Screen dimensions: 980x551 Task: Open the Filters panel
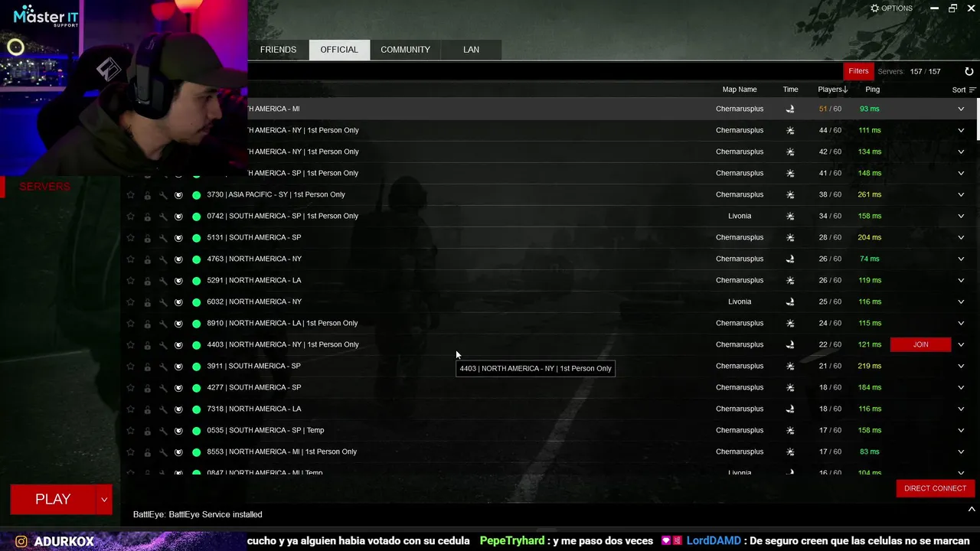click(858, 71)
